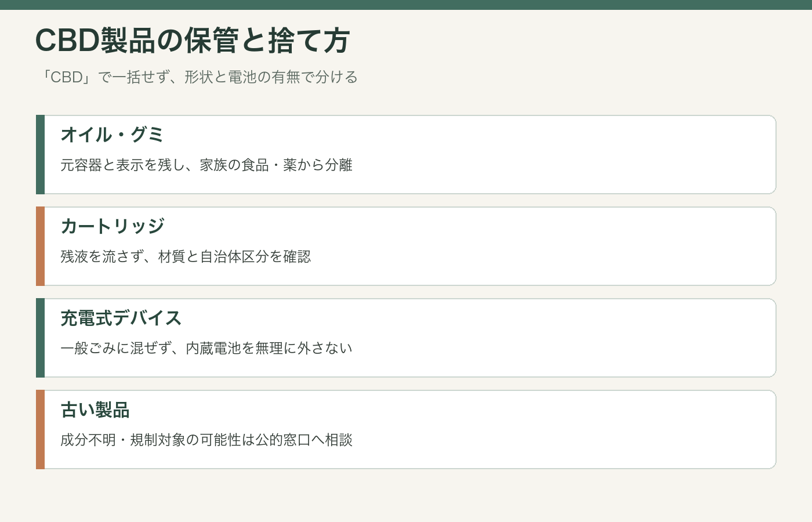This screenshot has height=522, width=812.
Task: Click the title CBD製品の保管と捨て方
Action: click(193, 41)
